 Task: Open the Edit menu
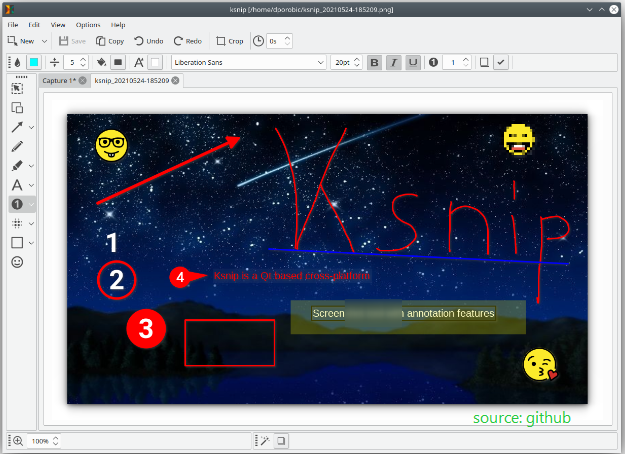point(34,25)
